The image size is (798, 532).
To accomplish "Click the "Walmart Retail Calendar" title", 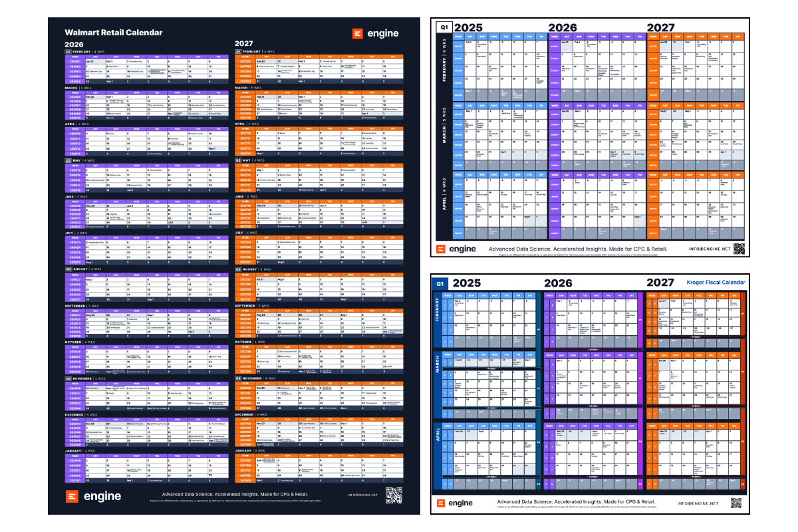I will pyautogui.click(x=113, y=32).
